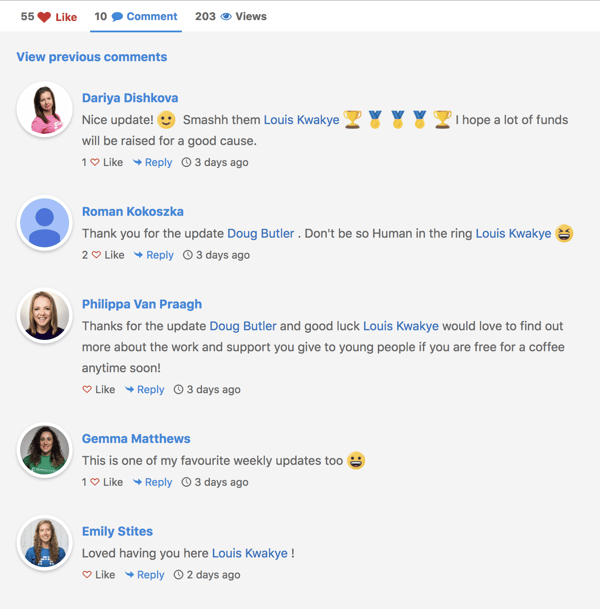Image resolution: width=600 pixels, height=609 pixels.
Task: Click the eye icon beside Views
Action: tap(226, 16)
